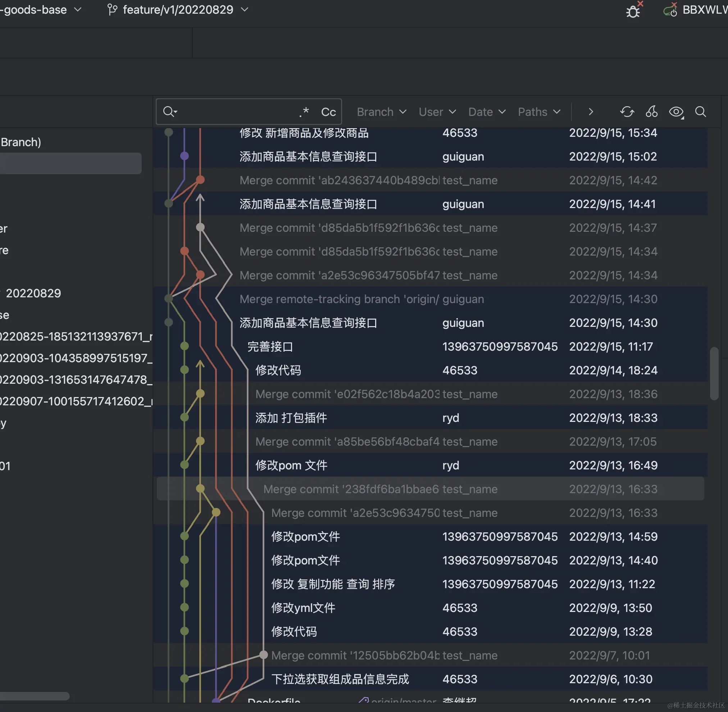Image resolution: width=728 pixels, height=712 pixels.
Task: Expand the hidden toolbar items chevron
Action: point(591,112)
